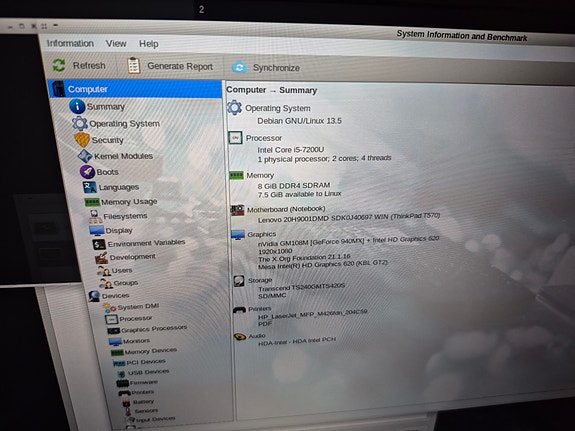
Task: Open Environment Variables entry
Action: click(146, 243)
